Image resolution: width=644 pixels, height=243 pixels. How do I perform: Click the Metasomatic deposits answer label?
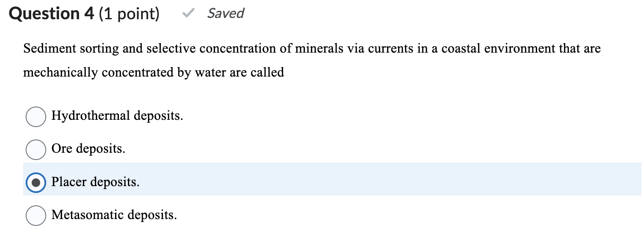(x=114, y=214)
